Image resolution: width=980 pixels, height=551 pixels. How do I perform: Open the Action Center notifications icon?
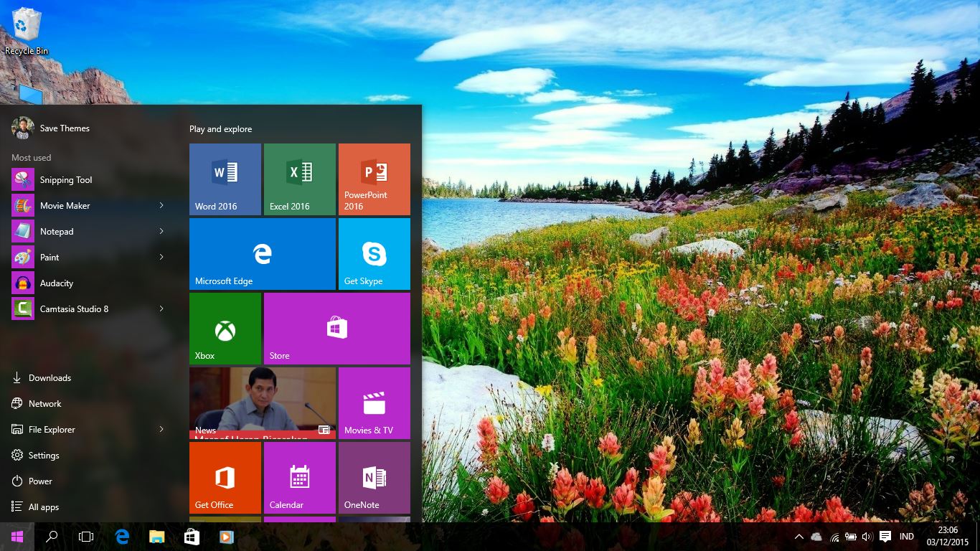[x=885, y=537]
